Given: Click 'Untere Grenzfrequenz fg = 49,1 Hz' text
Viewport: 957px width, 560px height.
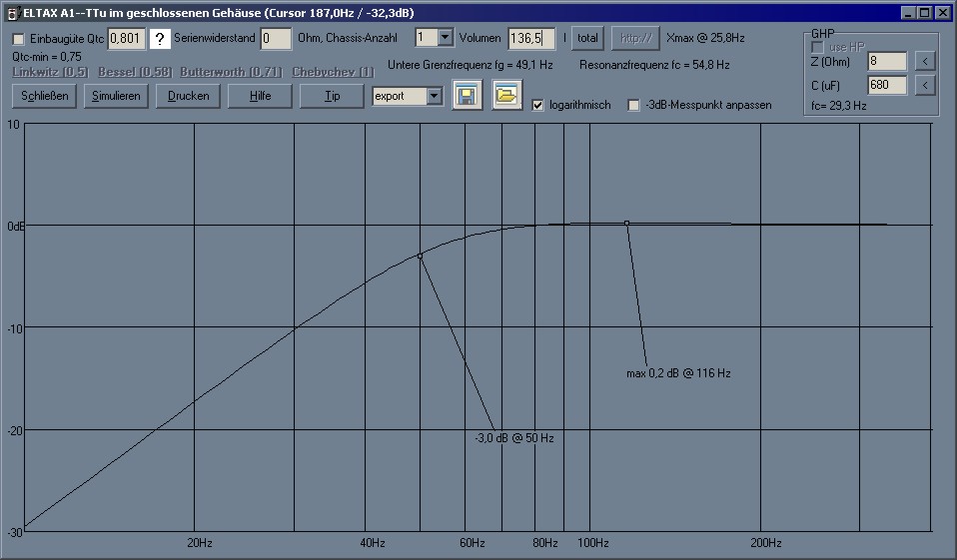Looking at the screenshot, I should point(471,65).
